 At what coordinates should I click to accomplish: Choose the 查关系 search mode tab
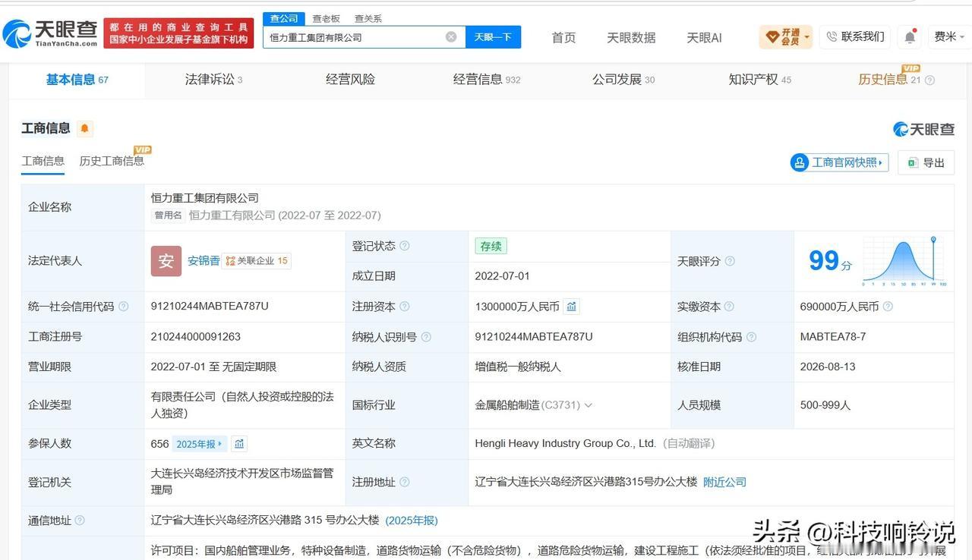tap(368, 18)
